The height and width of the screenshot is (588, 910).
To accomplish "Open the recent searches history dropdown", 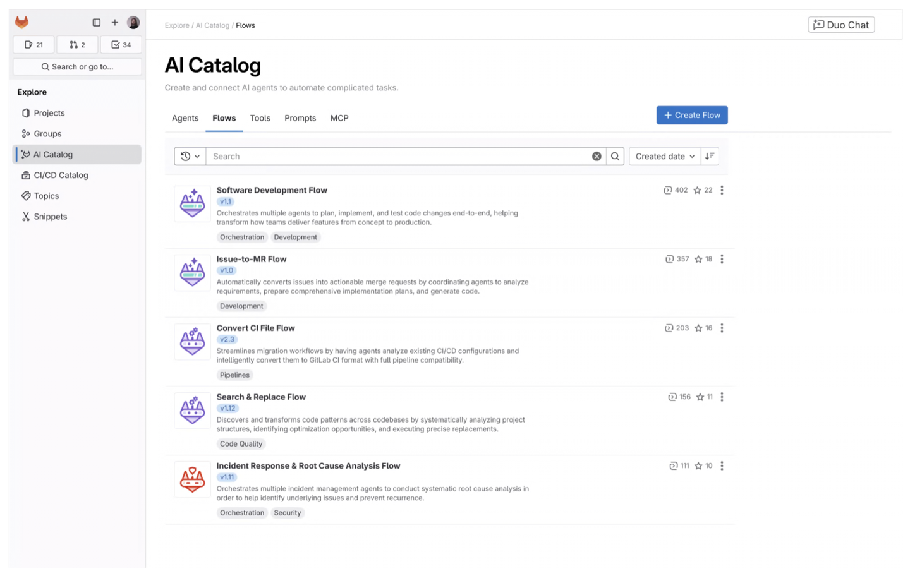I will (190, 157).
